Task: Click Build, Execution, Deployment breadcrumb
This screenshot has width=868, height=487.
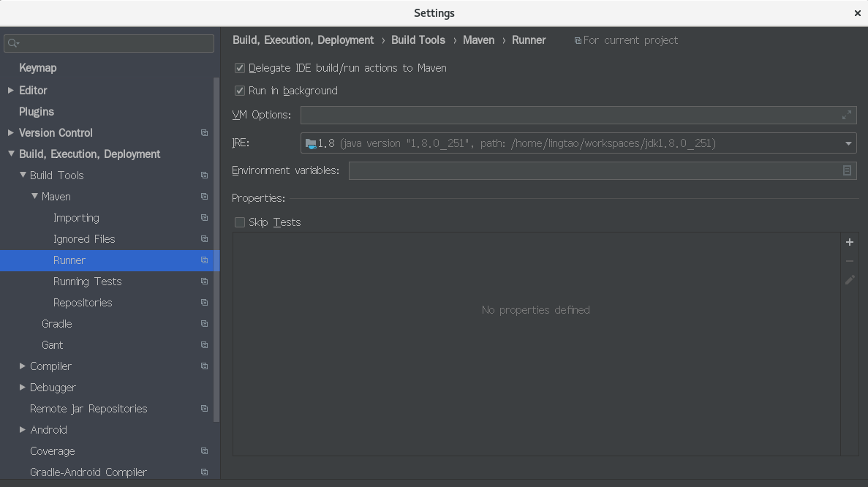Action: (303, 40)
